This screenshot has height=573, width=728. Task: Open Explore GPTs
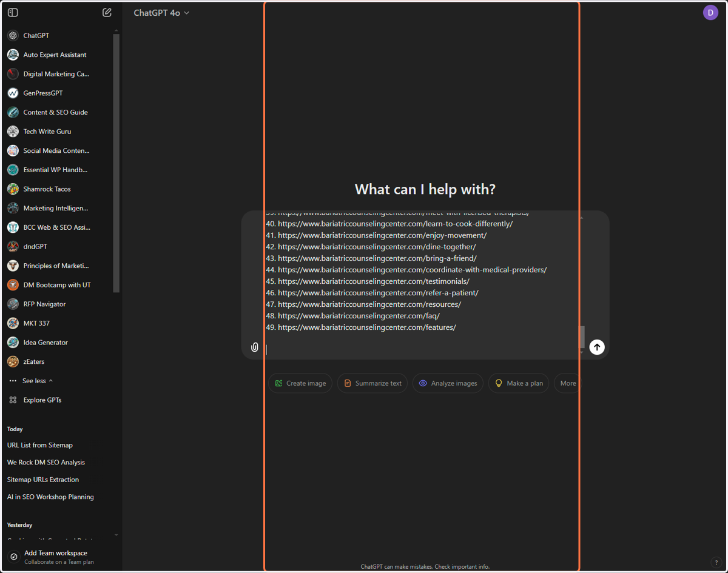pyautogui.click(x=42, y=400)
